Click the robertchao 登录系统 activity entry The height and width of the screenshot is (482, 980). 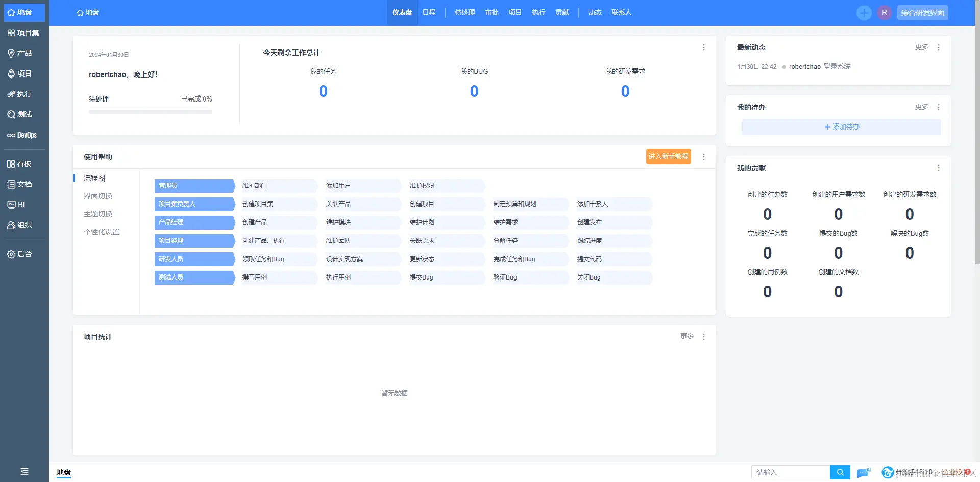click(820, 66)
